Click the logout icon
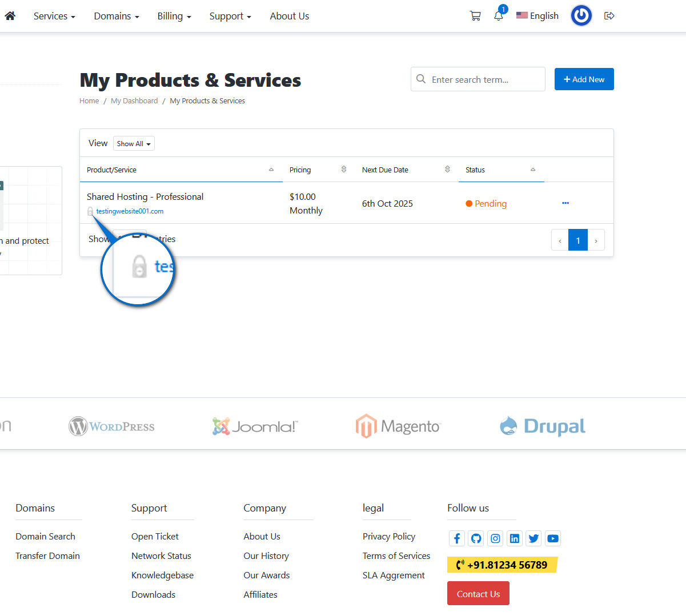The image size is (686, 616). 609,16
